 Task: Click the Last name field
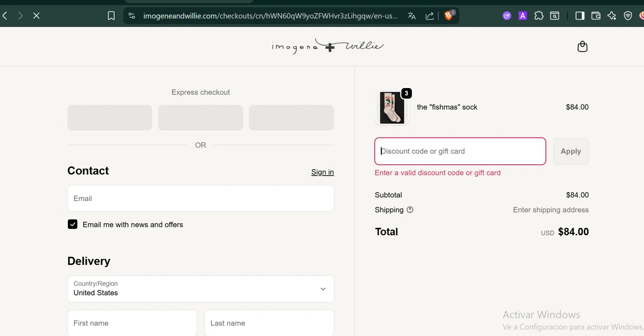pyautogui.click(x=269, y=323)
